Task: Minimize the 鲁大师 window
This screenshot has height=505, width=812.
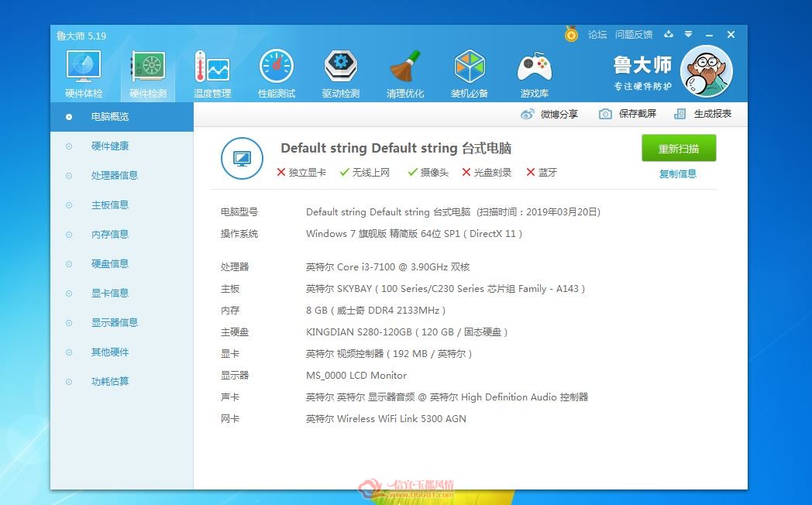Action: coord(710,35)
